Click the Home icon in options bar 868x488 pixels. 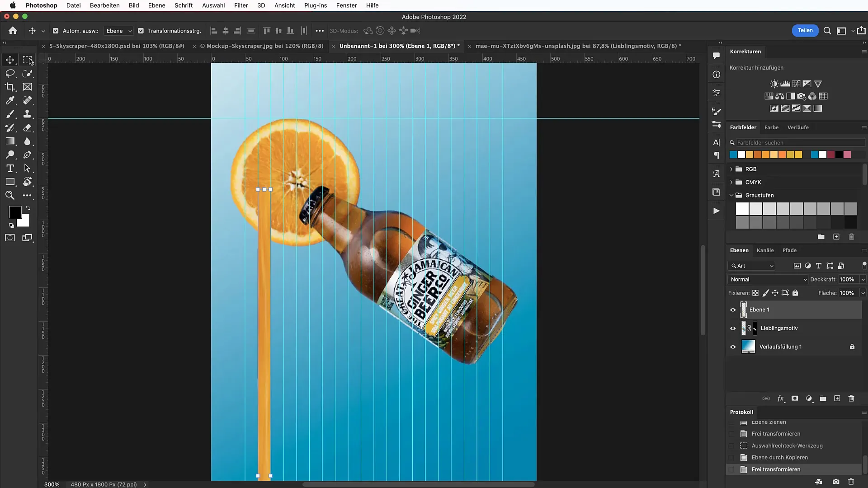click(x=13, y=31)
